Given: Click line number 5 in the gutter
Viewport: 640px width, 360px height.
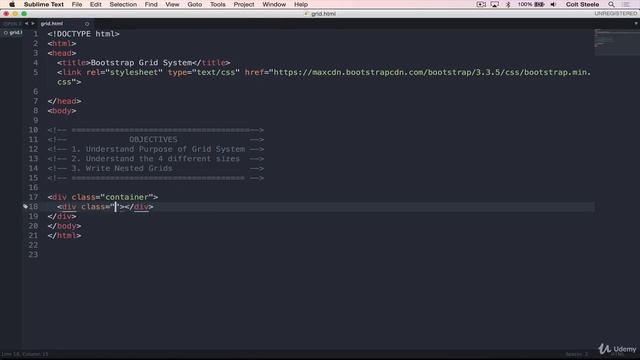Looking at the screenshot, I should tap(36, 72).
